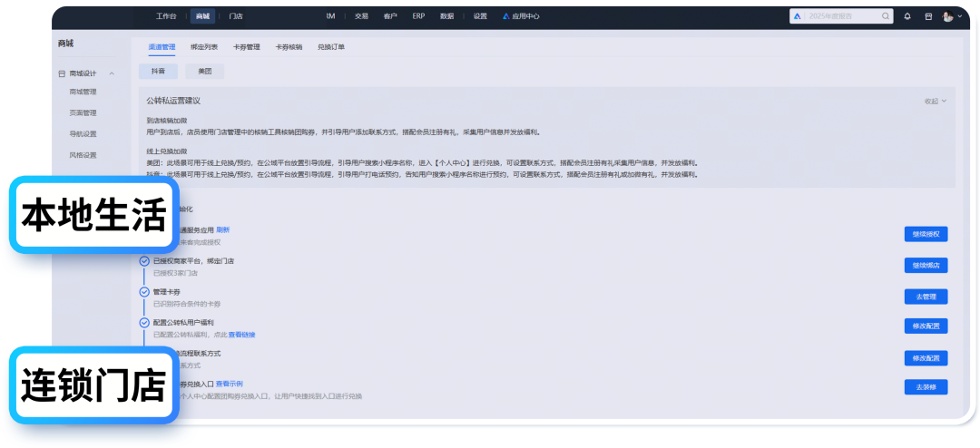
Task: Open the account dropdown arrow next to avatar
Action: coord(959,16)
